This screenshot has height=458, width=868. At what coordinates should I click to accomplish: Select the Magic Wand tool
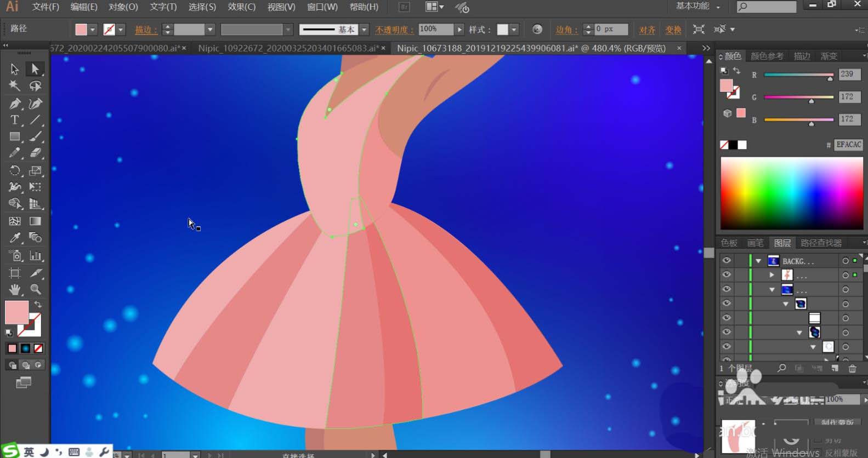[x=14, y=86]
